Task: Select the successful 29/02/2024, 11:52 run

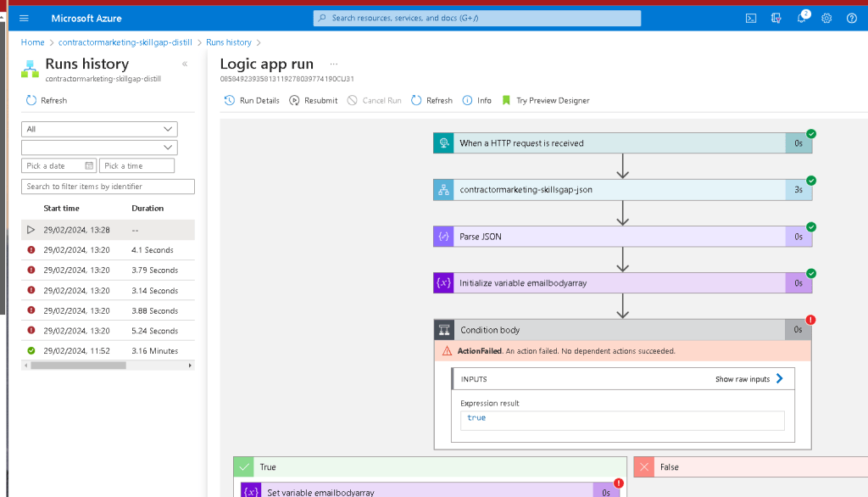Action: [x=108, y=351]
